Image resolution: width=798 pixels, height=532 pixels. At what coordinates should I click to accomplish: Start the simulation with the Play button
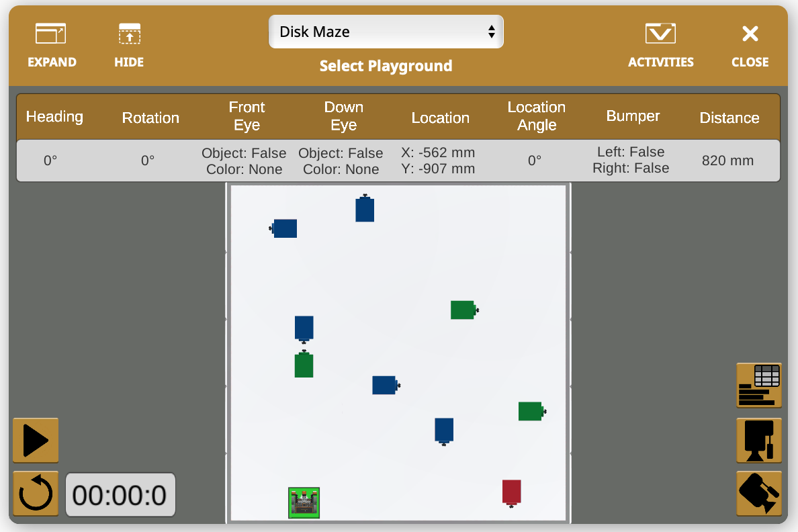click(x=35, y=440)
